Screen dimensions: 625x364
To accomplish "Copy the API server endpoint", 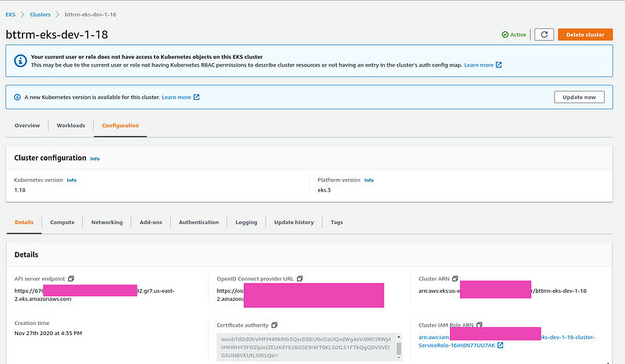I will point(71,279).
